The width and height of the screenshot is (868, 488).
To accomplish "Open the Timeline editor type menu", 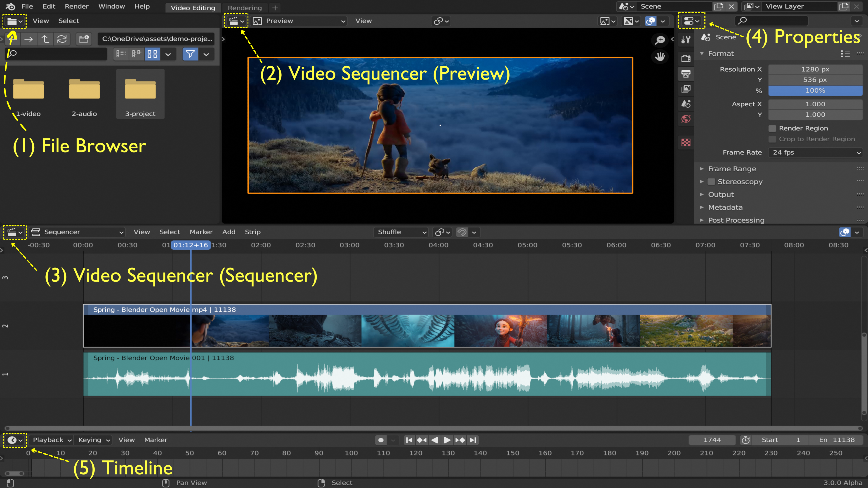I will pyautogui.click(x=15, y=440).
